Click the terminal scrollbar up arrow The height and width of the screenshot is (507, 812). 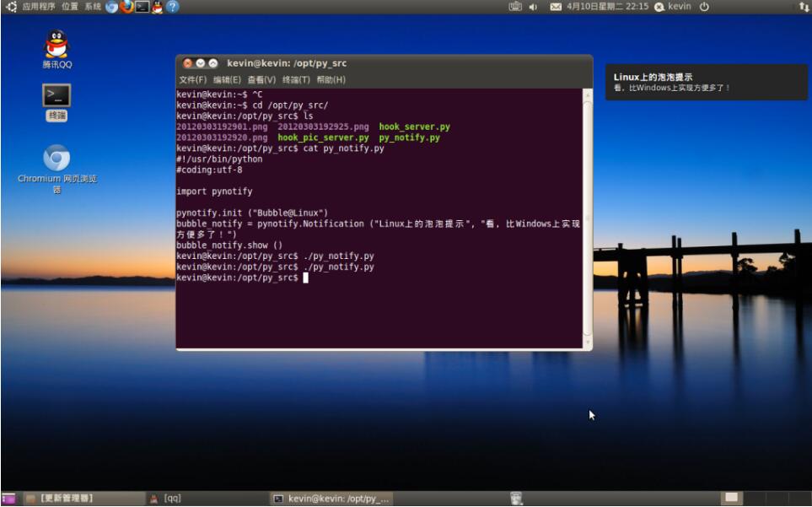pyautogui.click(x=588, y=94)
